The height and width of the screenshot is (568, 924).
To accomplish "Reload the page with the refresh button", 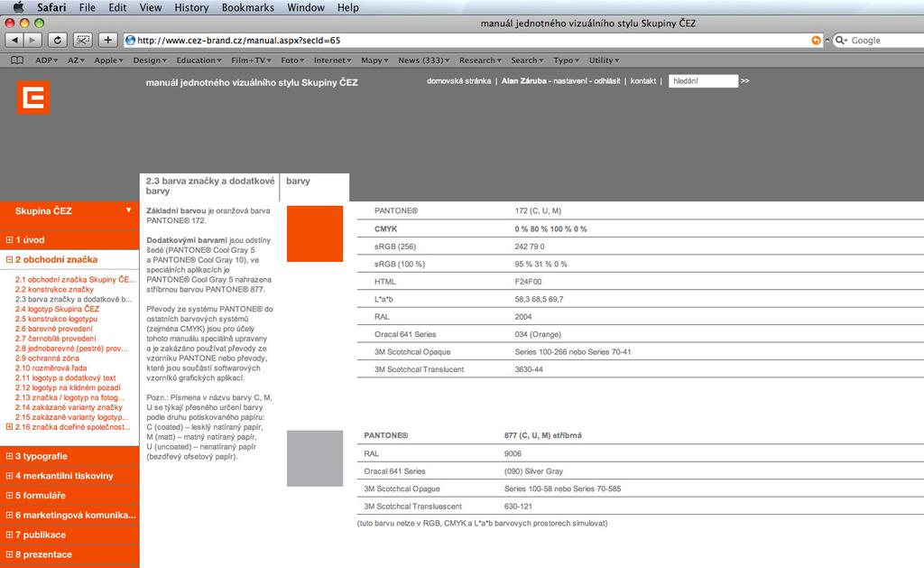I will (57, 40).
